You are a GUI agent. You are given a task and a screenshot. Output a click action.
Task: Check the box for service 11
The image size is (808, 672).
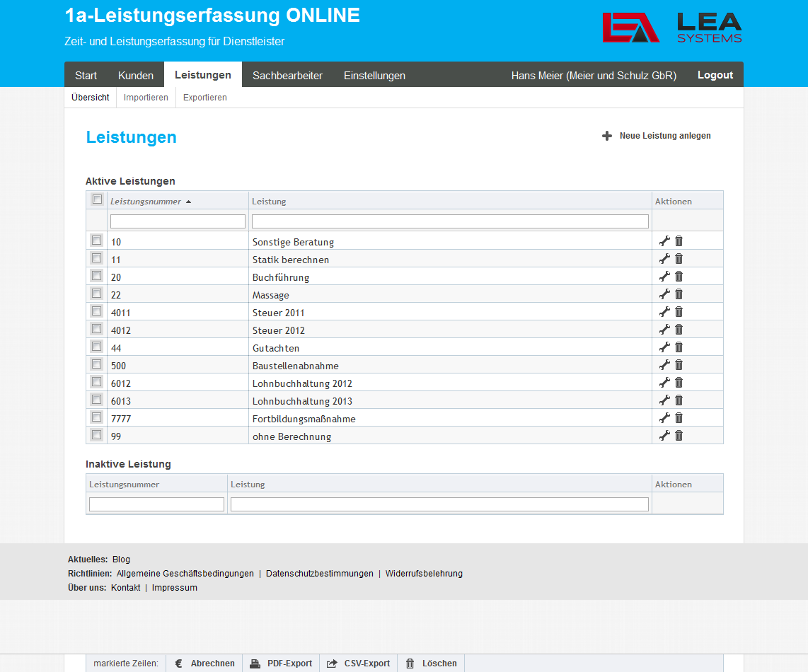pyautogui.click(x=96, y=257)
